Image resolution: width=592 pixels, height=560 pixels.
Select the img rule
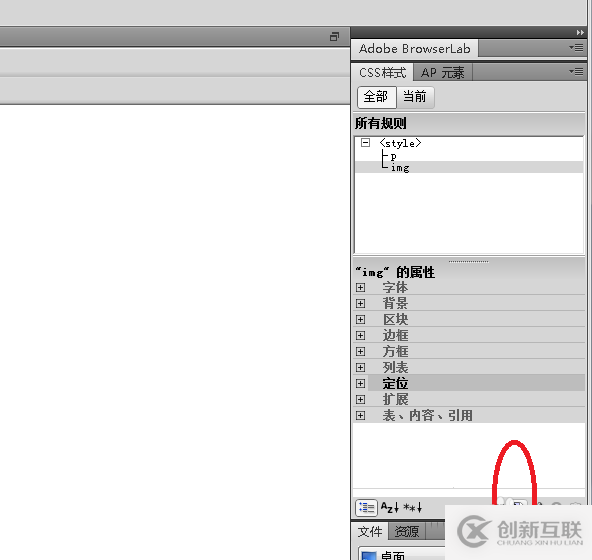[400, 168]
